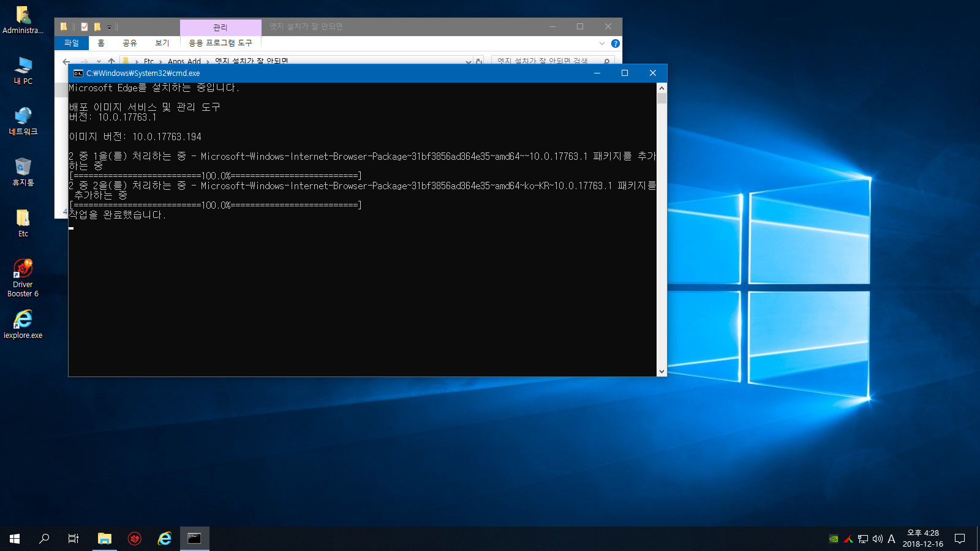
Task: Switch to File Explorer on taskbar
Action: [105, 539]
